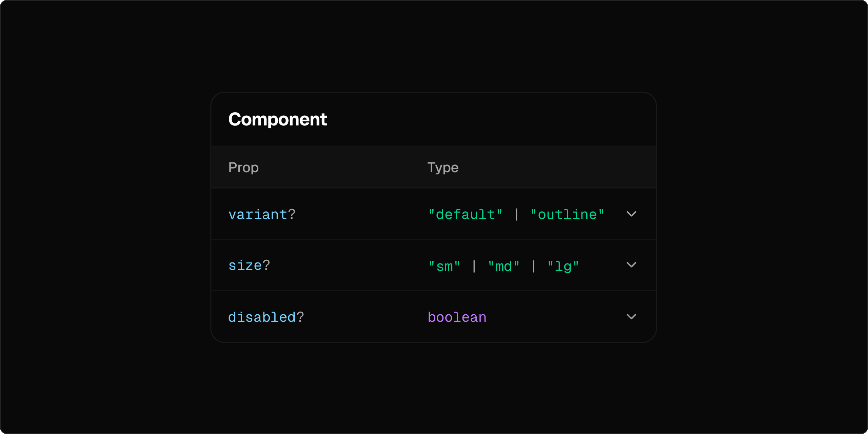This screenshot has height=434, width=868.
Task: Click the "md" size value
Action: coord(504,267)
